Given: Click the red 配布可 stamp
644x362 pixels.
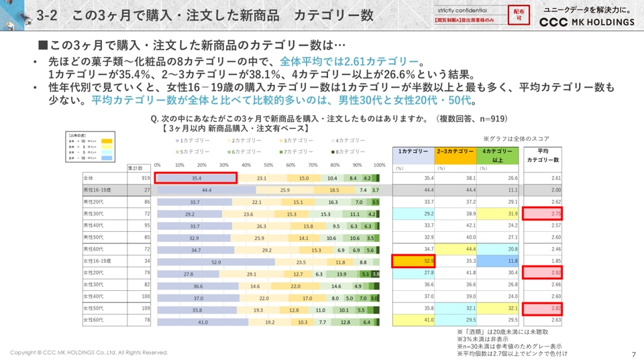Looking at the screenshot, I should click(x=519, y=15).
